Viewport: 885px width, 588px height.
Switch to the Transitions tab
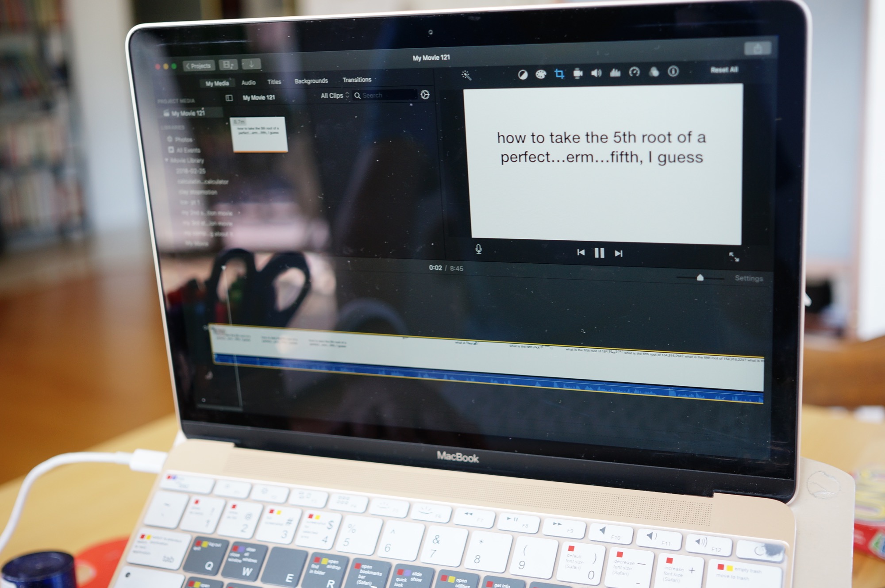pos(357,80)
